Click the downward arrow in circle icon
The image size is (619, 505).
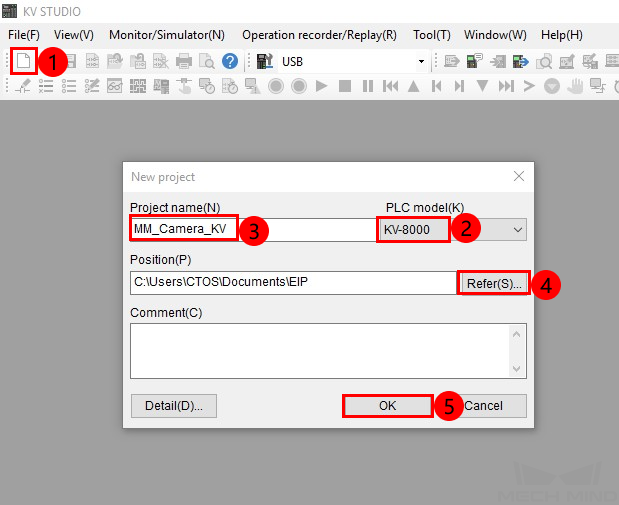[552, 86]
